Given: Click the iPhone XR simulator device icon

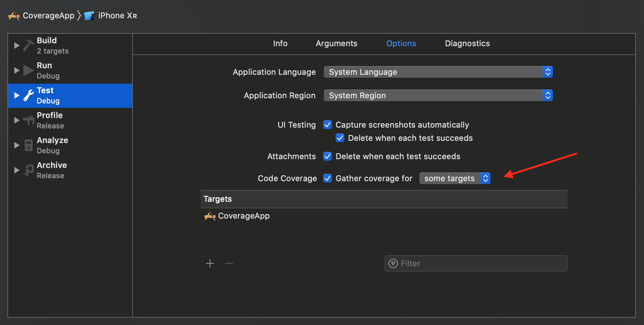Looking at the screenshot, I should [x=89, y=16].
